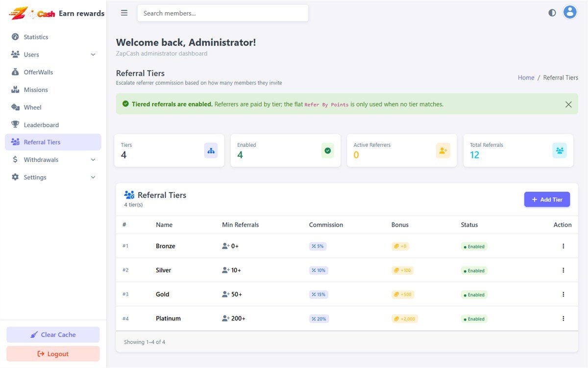Viewport: 588px width, 368px height.
Task: Open the action menu for Platinum tier
Action: [563, 318]
